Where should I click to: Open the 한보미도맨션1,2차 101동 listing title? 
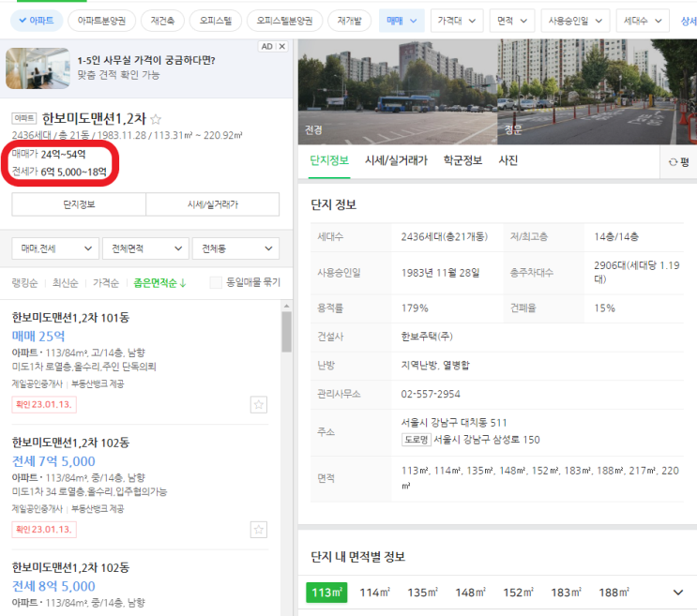70,318
